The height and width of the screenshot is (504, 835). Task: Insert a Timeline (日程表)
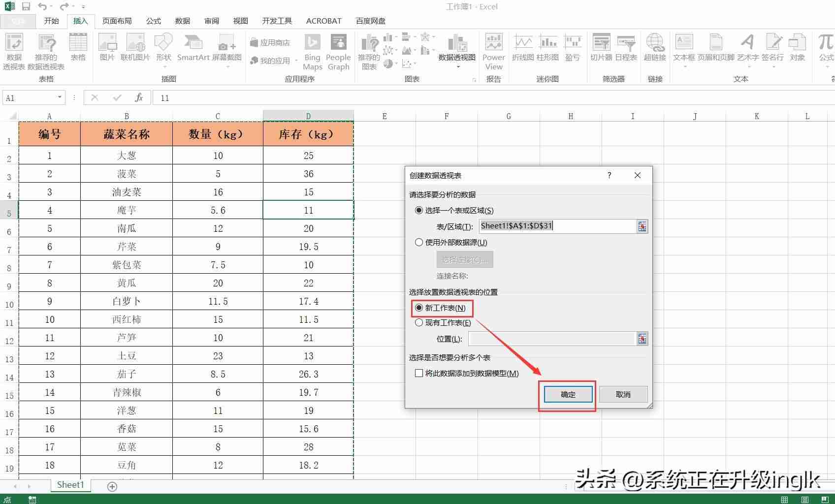[626, 47]
